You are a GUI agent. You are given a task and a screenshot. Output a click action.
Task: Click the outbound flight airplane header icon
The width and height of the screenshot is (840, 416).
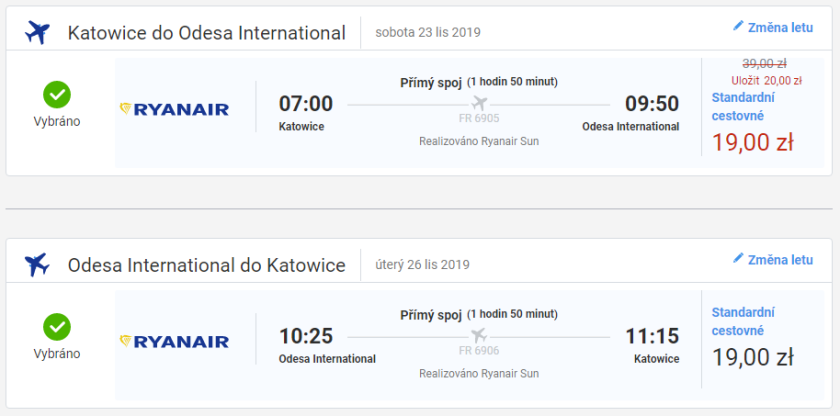click(x=37, y=32)
